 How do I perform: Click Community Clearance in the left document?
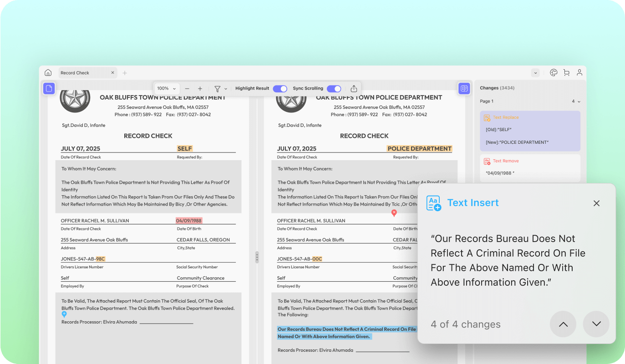tap(201, 278)
